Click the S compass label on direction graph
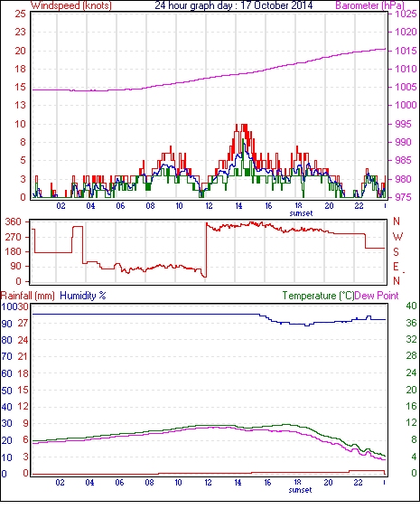This screenshot has width=420, height=509. pyautogui.click(x=396, y=251)
